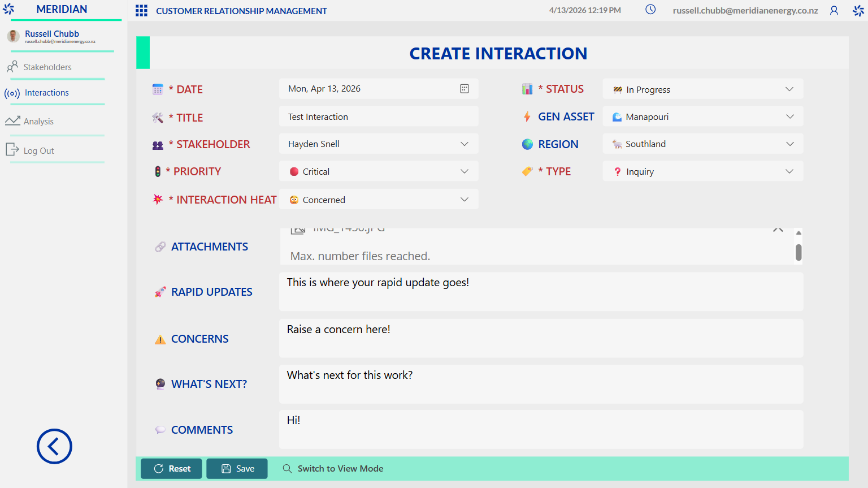Click the Meridian logo in the top-right corner
Image resolution: width=868 pixels, height=488 pixels.
(x=858, y=10)
